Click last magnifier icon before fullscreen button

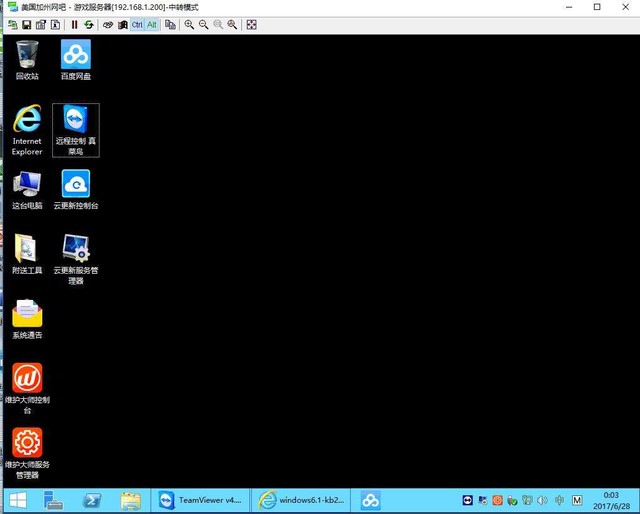(232, 25)
